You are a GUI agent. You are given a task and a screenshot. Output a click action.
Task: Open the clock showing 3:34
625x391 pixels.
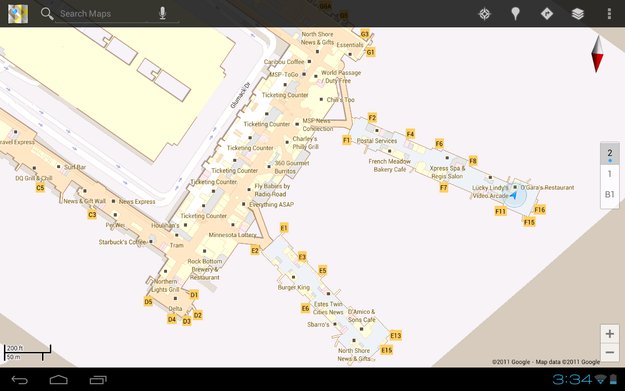tap(572, 379)
